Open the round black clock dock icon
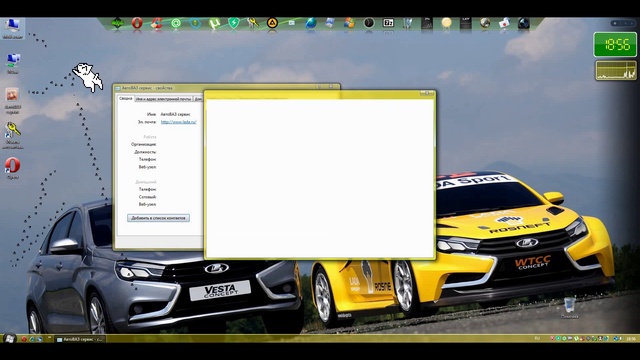Screen dimensions: 640x360 (369, 23)
